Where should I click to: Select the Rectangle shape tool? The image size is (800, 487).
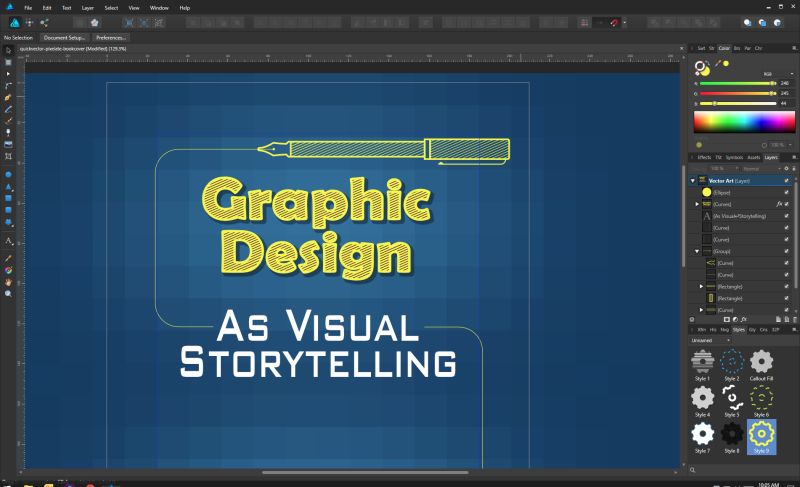(8, 198)
